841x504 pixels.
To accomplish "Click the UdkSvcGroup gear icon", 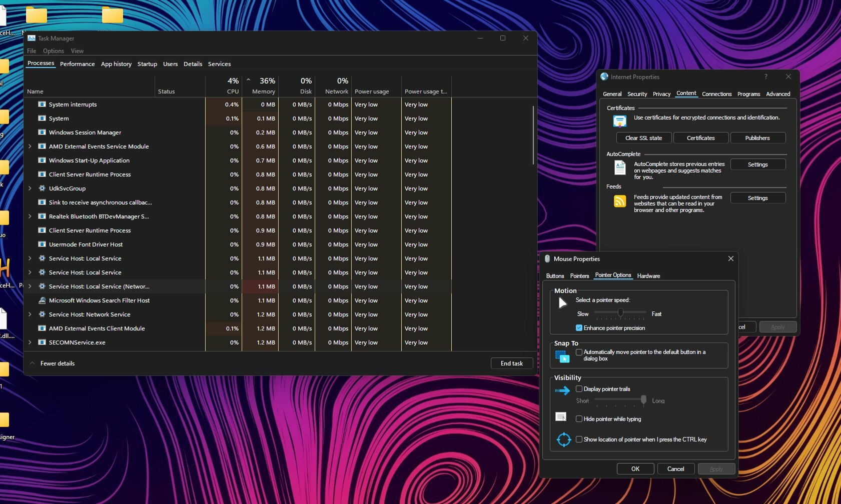I will (42, 188).
